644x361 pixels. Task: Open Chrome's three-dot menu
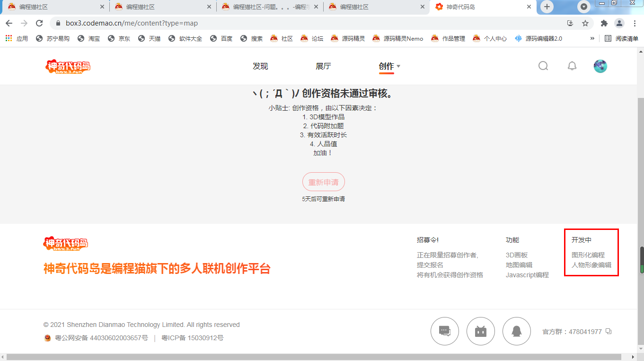click(x=634, y=23)
